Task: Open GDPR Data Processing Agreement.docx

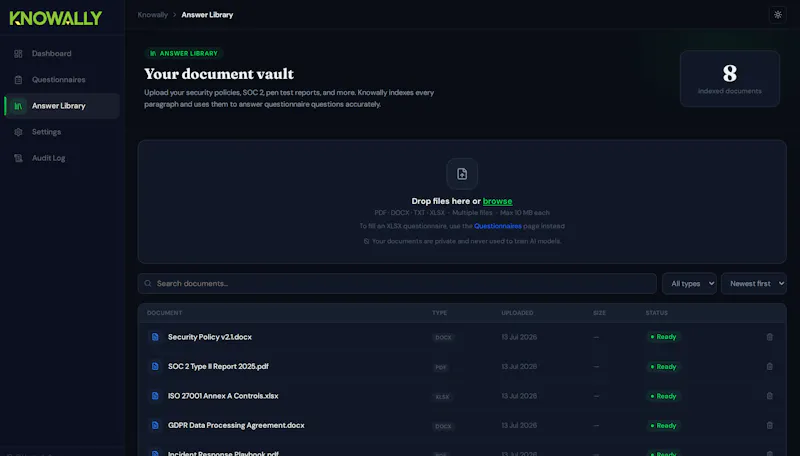Action: click(236, 425)
